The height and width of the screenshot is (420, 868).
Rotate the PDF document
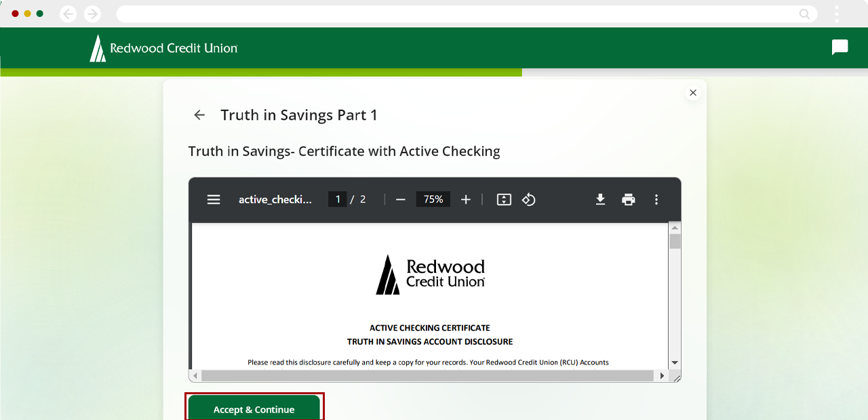click(529, 199)
